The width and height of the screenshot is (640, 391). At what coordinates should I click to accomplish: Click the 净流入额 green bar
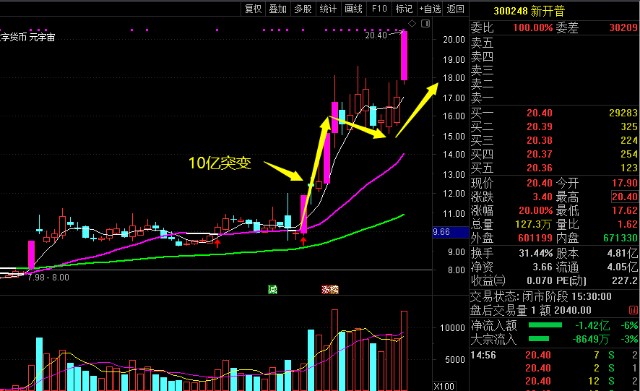coord(545,325)
